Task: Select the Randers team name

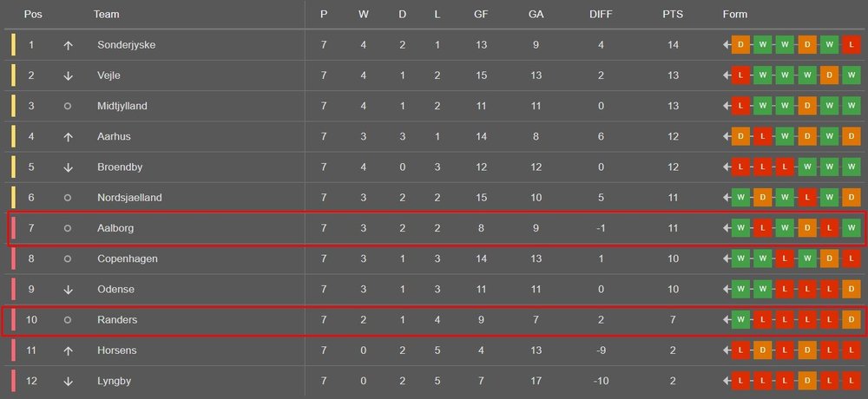Action: point(117,320)
